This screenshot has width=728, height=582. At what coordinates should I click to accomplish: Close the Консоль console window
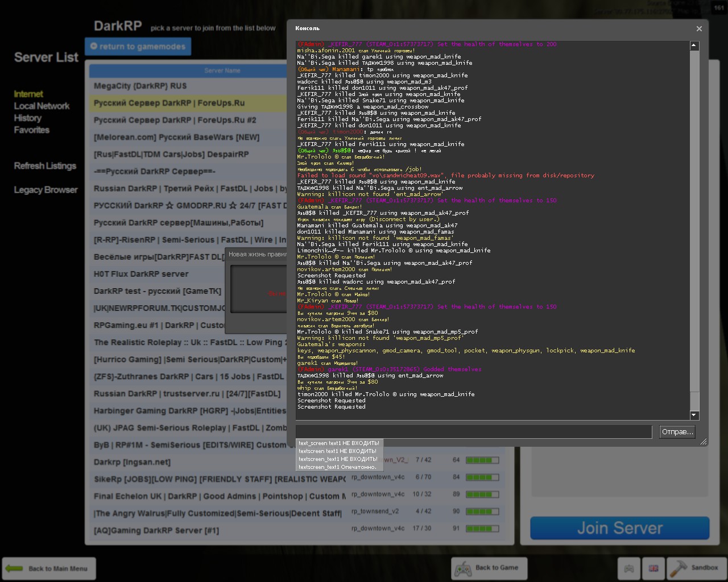699,28
